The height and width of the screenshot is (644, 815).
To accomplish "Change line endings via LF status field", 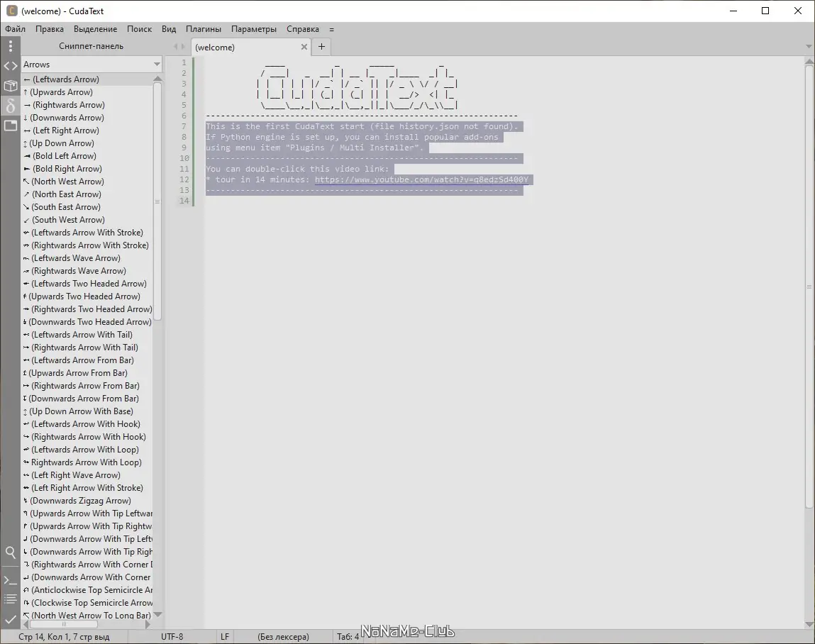I will (225, 637).
